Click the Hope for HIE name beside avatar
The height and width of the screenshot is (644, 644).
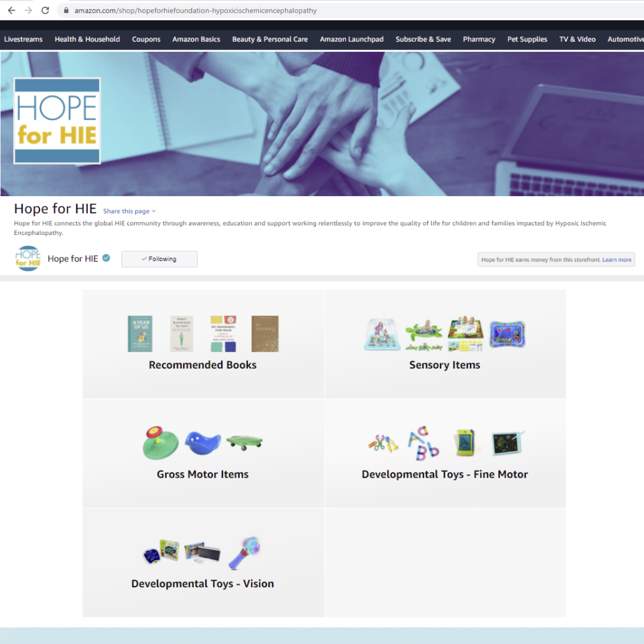tap(73, 258)
